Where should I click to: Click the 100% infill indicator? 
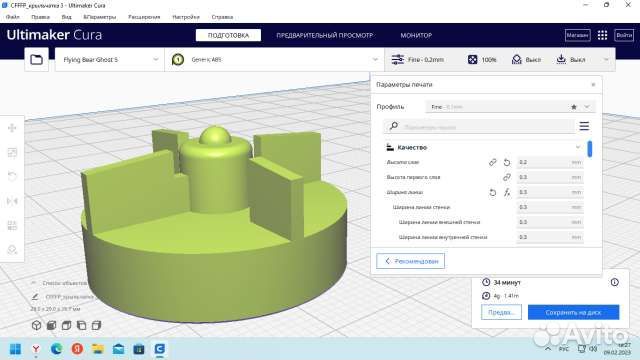(x=482, y=60)
